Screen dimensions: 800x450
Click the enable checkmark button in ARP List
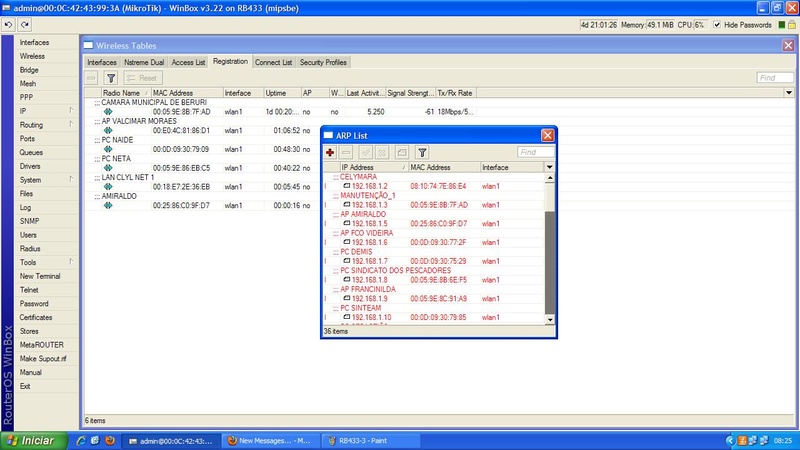click(x=365, y=152)
